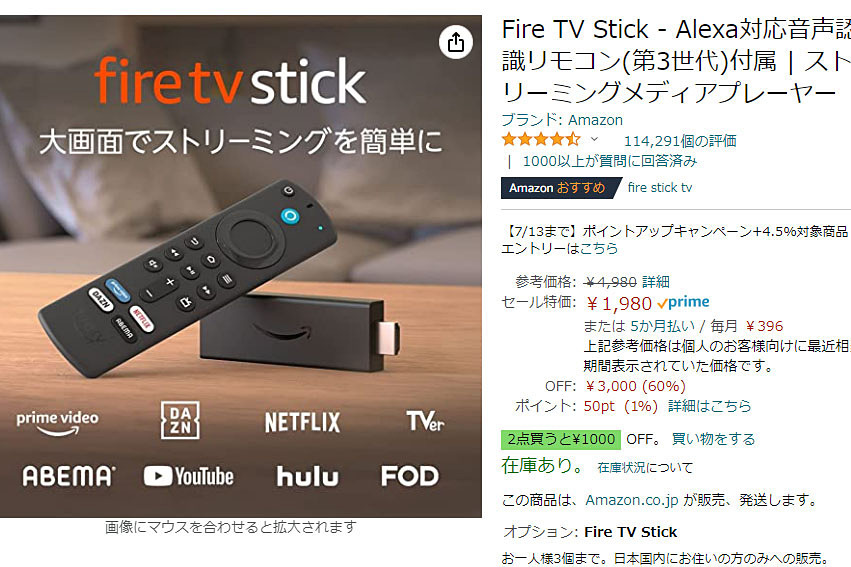This screenshot has width=851, height=567.
Task: Click こちら campaign entry link
Action: tap(599, 249)
